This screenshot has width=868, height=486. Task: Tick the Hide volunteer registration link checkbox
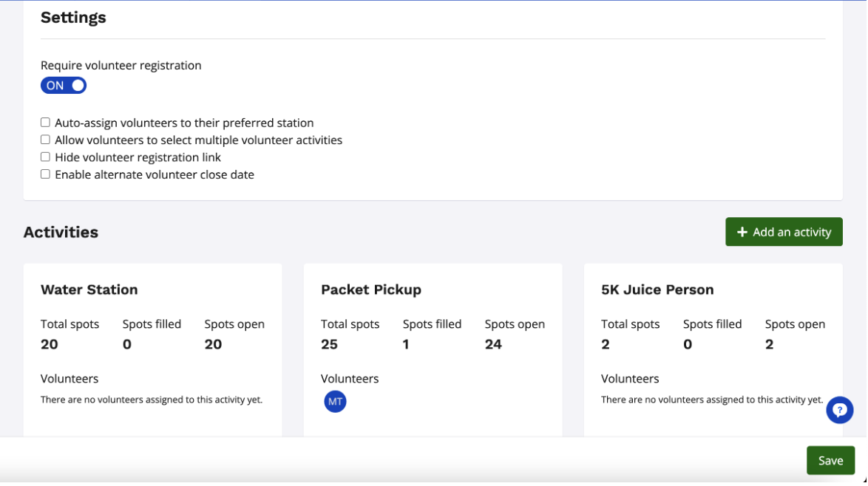(45, 157)
